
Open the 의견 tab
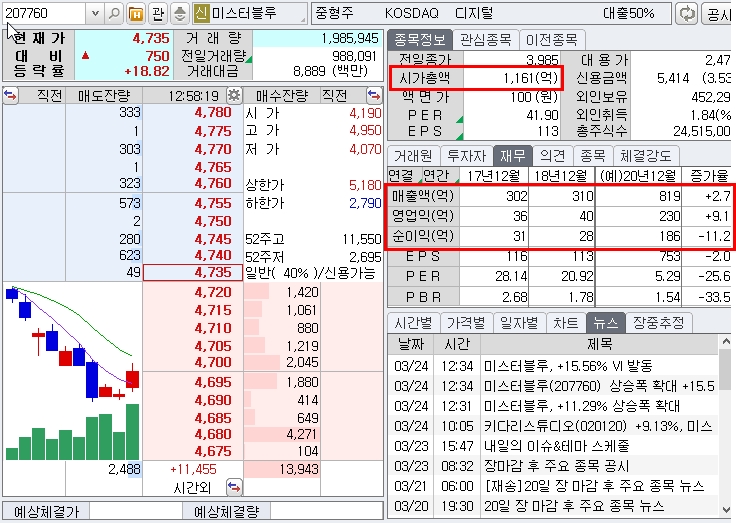552,155
